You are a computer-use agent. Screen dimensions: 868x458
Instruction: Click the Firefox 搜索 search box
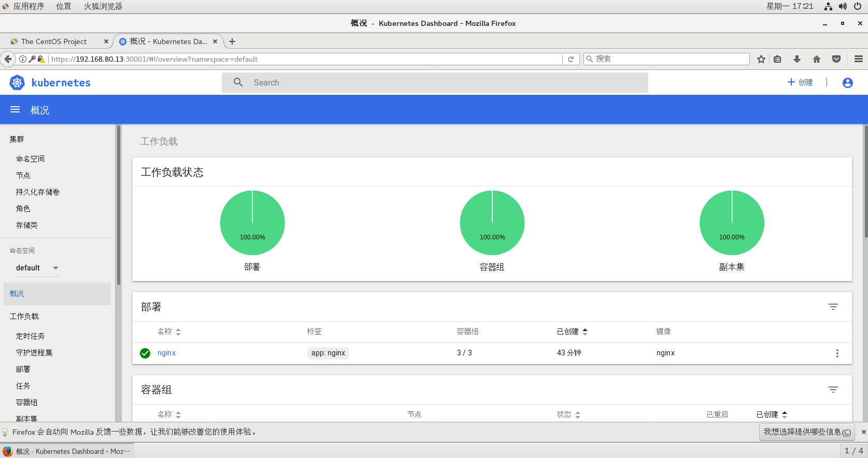(666, 59)
